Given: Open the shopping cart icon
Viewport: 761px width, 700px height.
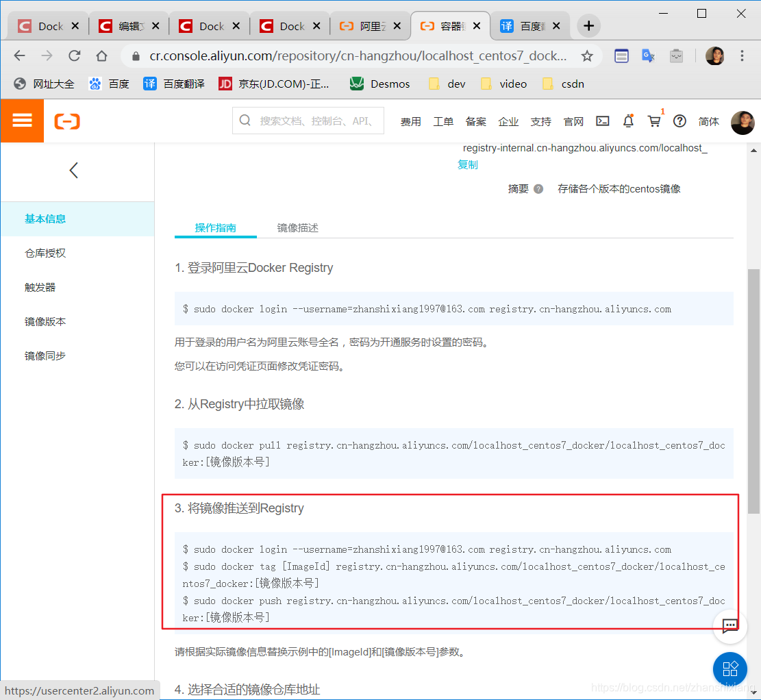Looking at the screenshot, I should pyautogui.click(x=654, y=121).
